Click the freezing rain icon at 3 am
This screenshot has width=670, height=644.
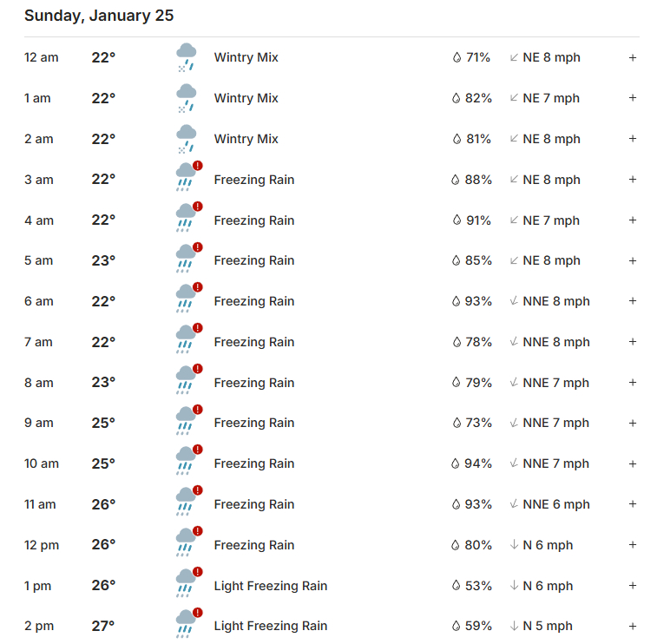pos(186,180)
